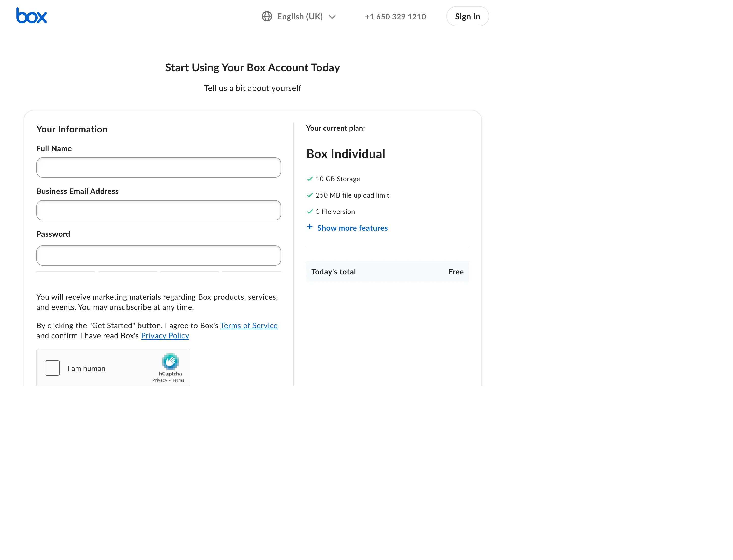733x560 pixels.
Task: Click the Password field label
Action: click(53, 234)
